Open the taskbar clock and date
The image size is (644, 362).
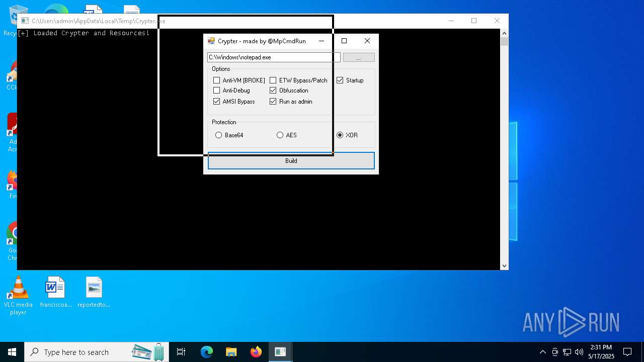click(601, 352)
